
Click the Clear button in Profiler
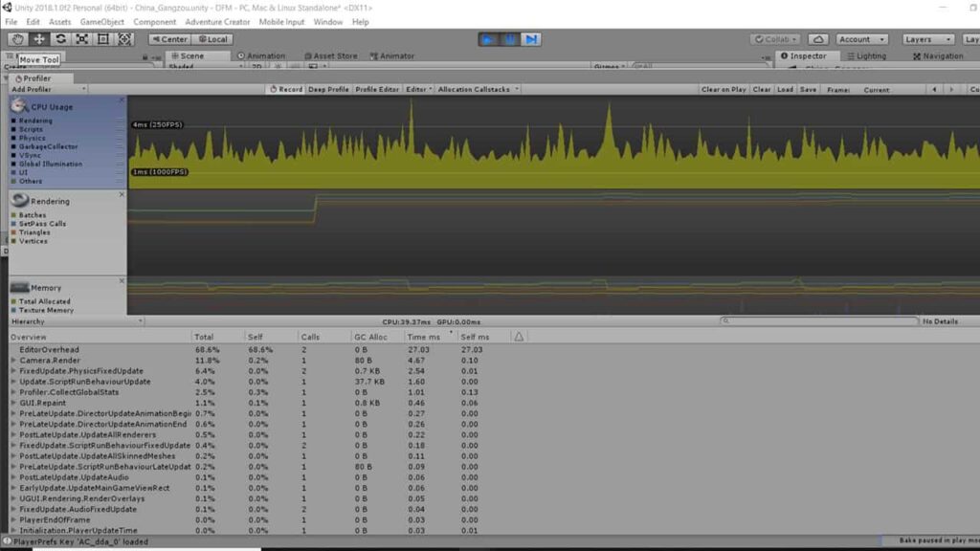761,89
